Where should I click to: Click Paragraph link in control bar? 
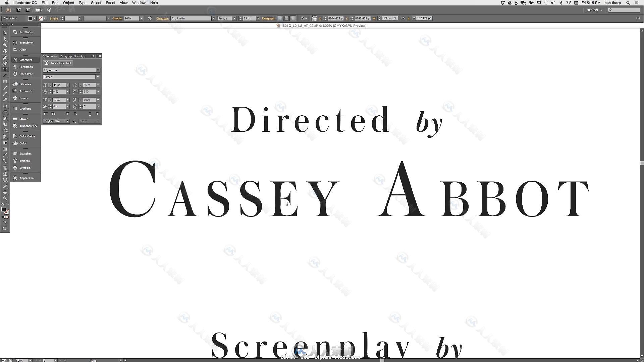pos(268,19)
